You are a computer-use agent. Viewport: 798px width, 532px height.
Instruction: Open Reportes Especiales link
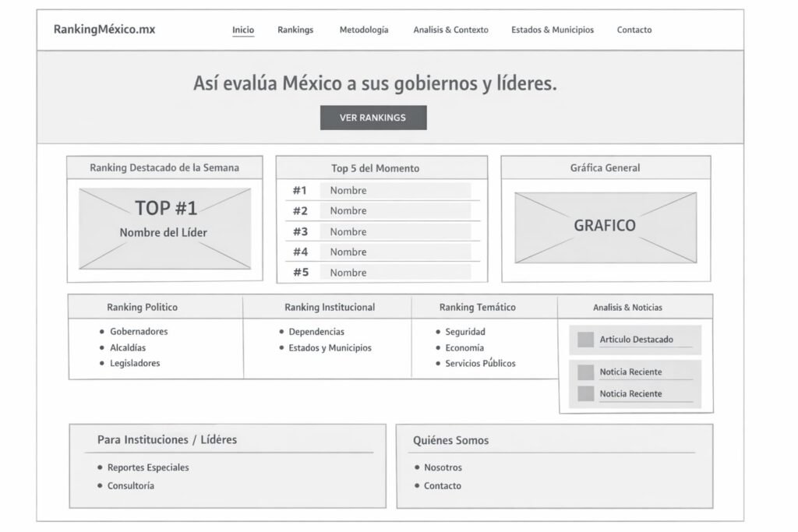pos(148,468)
